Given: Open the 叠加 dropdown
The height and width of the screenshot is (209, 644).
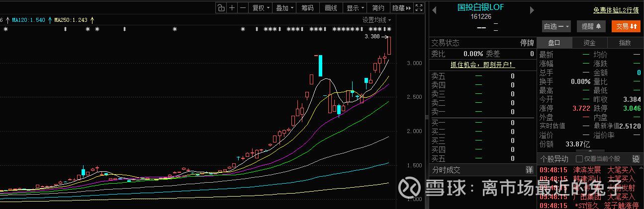Looking at the screenshot, I should click(x=285, y=7).
